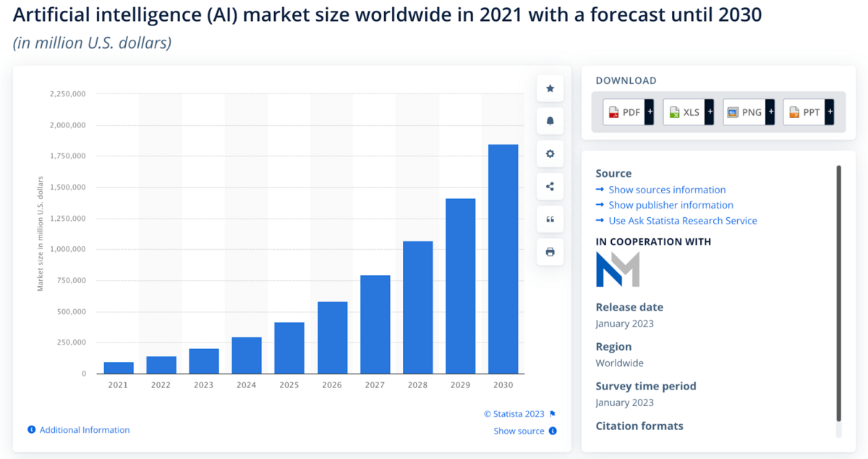Screen dimensions: 868x459
Task: Click the print icon
Action: pos(550,251)
